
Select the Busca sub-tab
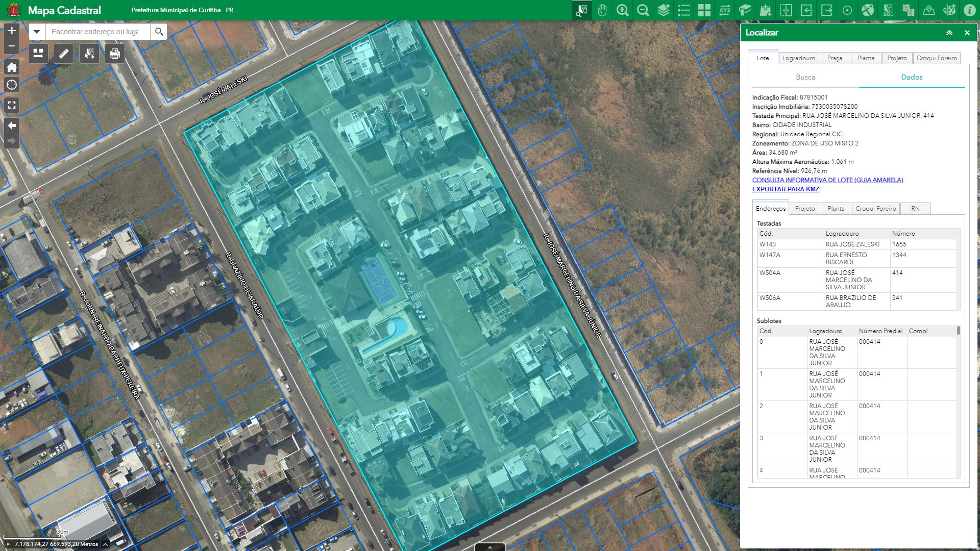coord(805,77)
